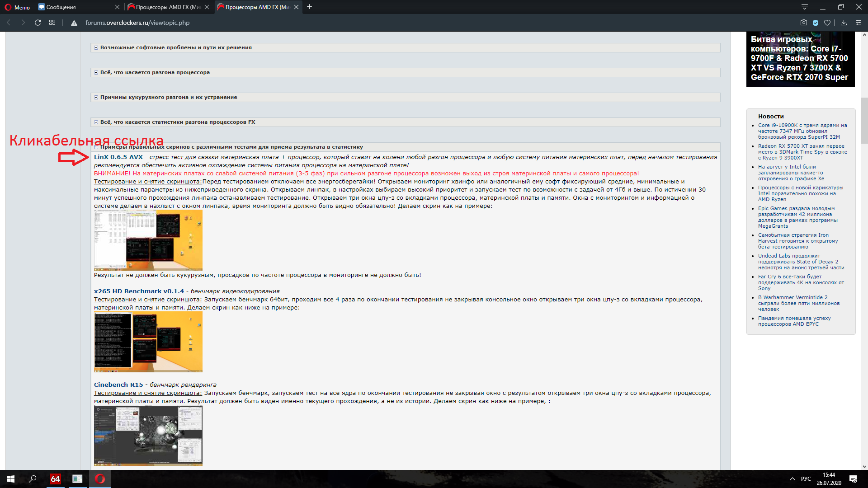
Task: Click the Opera snapshot camera icon
Action: pos(803,23)
